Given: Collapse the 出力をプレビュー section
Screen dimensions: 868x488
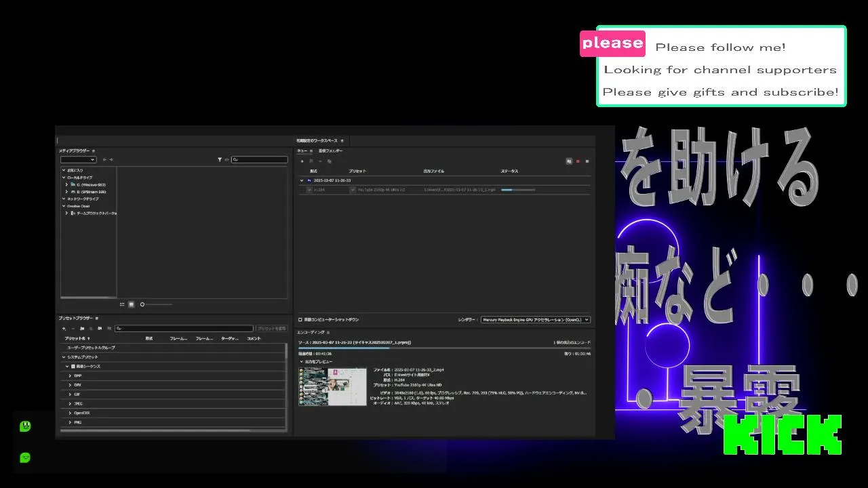Looking at the screenshot, I should pyautogui.click(x=302, y=362).
